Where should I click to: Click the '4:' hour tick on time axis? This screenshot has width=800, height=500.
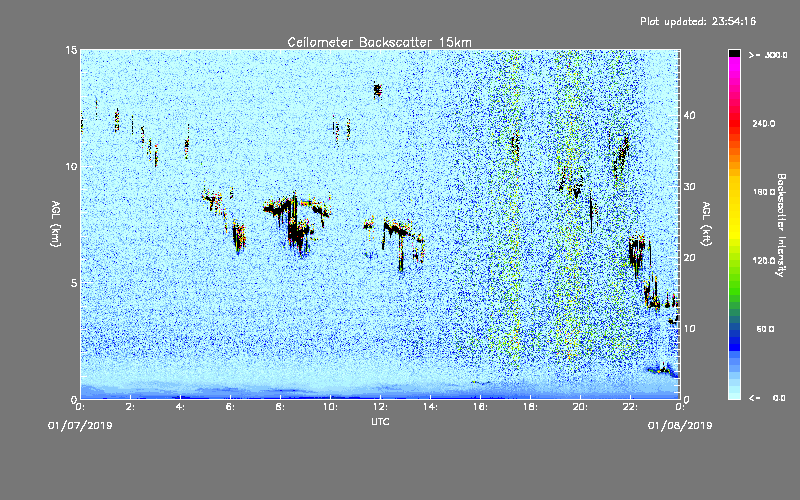point(181,407)
